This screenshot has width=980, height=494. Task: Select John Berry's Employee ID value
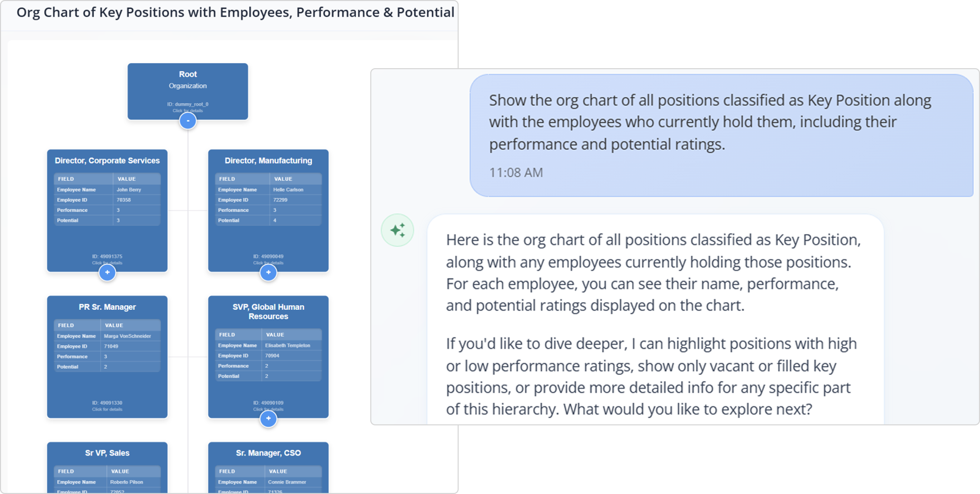(122, 199)
